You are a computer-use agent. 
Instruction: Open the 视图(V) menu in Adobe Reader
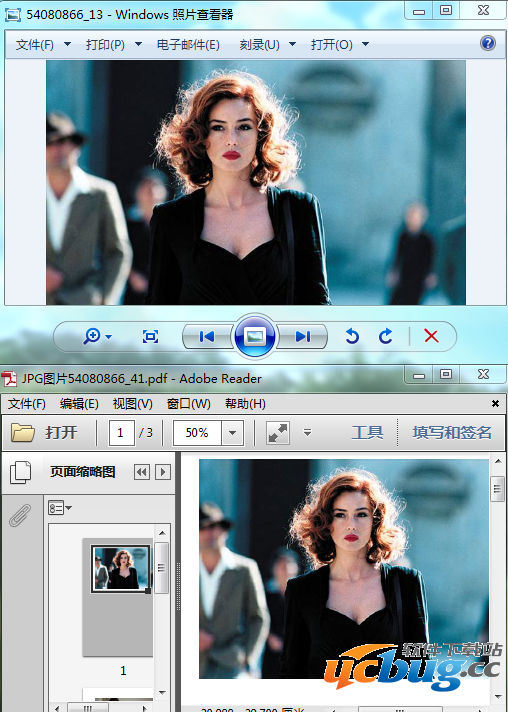(x=133, y=404)
